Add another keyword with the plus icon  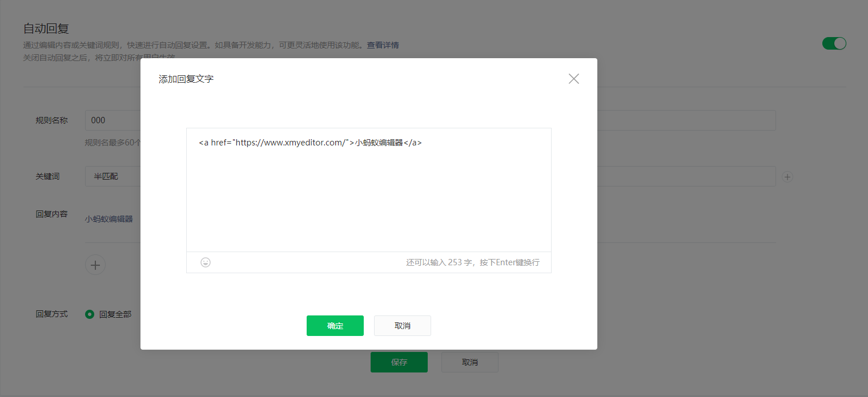point(787,177)
